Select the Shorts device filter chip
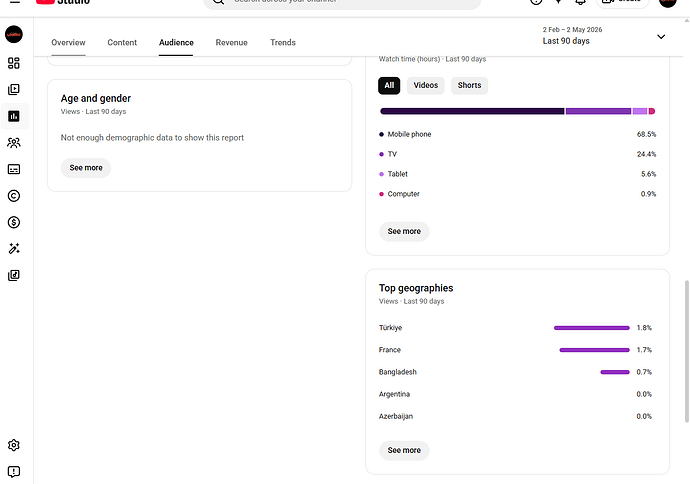Image resolution: width=690 pixels, height=484 pixels. [x=469, y=85]
